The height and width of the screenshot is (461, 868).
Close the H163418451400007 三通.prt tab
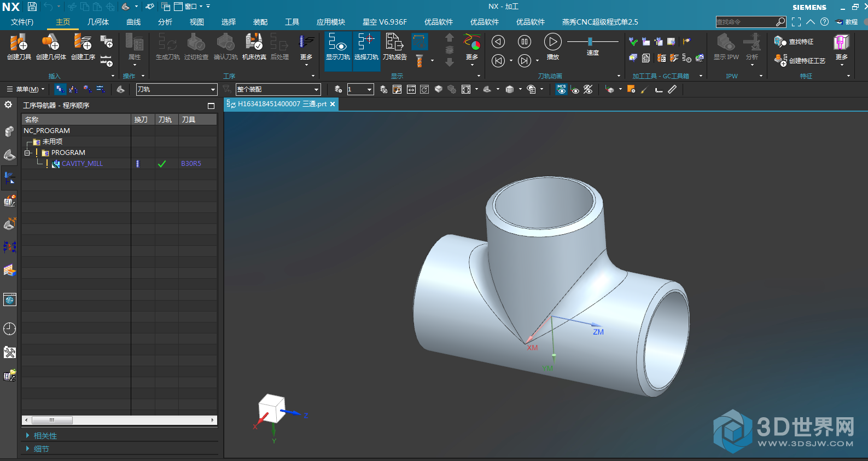pos(333,104)
